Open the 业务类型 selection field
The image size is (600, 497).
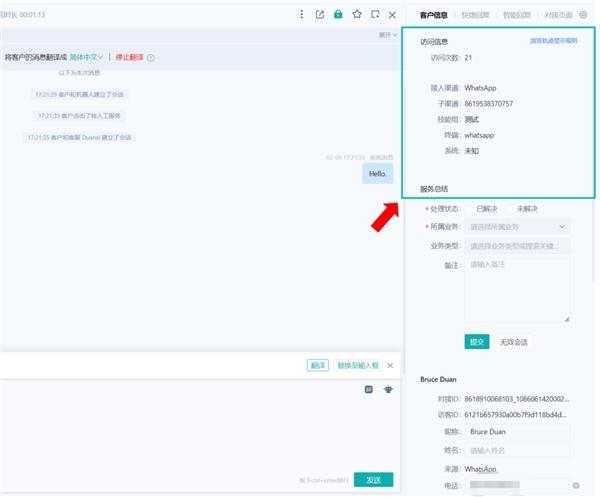[517, 246]
